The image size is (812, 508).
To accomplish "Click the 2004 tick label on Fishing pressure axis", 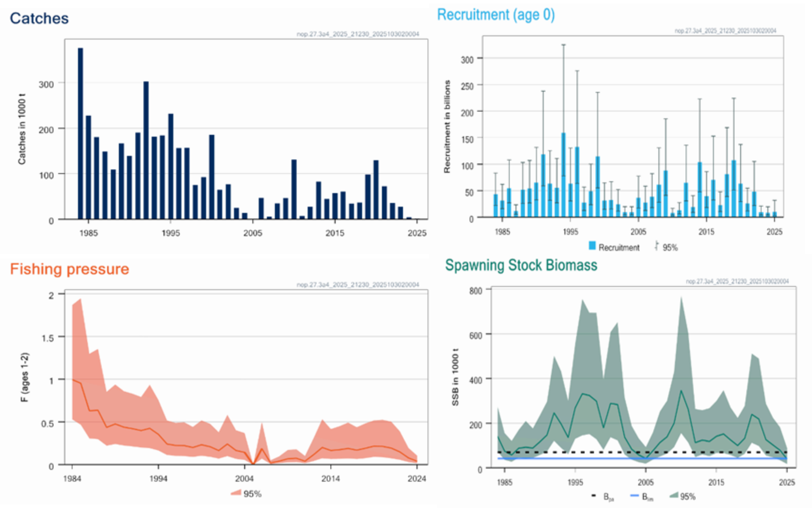I will pyautogui.click(x=244, y=479).
